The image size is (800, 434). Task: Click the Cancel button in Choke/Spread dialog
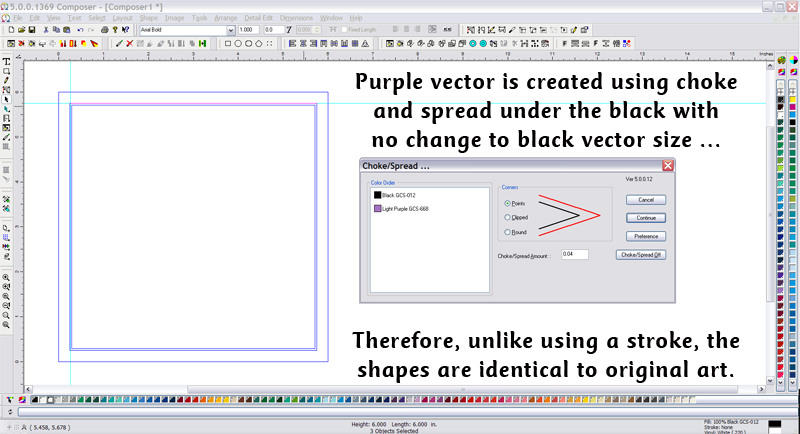click(646, 200)
